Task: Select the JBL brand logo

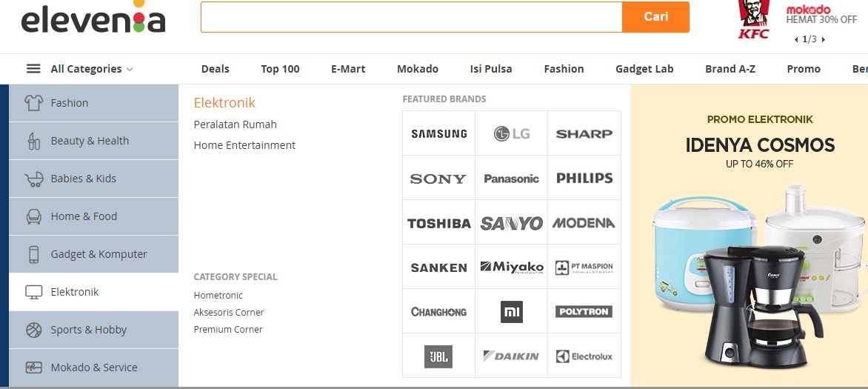Action: click(x=438, y=356)
